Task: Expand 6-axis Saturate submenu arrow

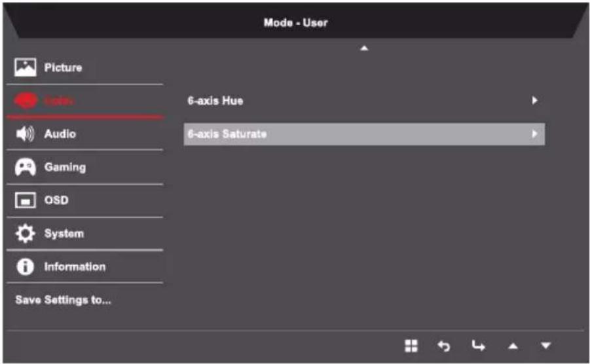Action: click(534, 134)
